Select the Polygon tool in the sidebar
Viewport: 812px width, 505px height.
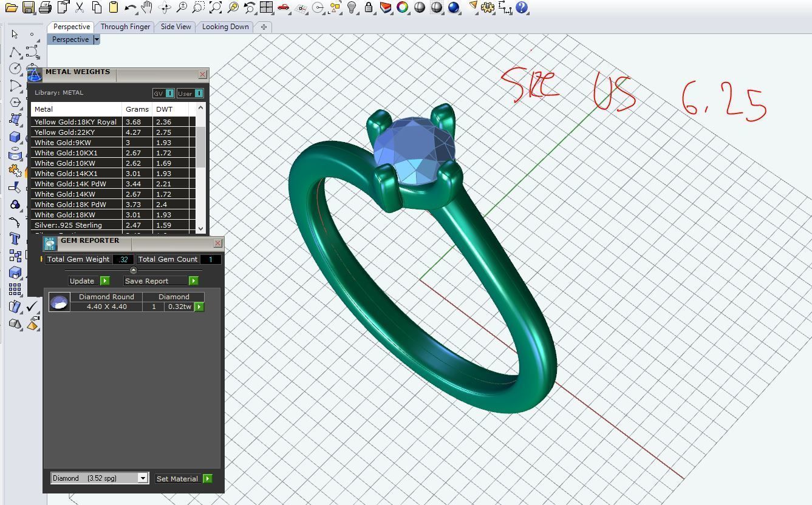tap(15, 103)
